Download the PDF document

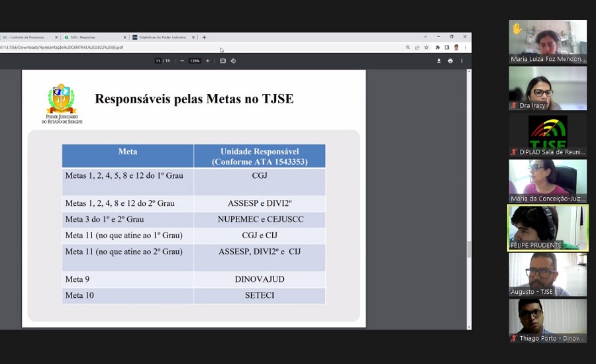(438, 61)
